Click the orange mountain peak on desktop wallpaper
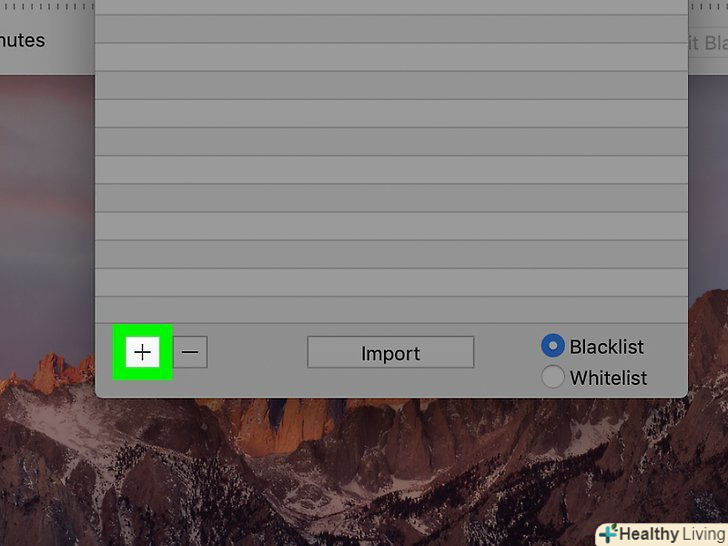The image size is (728, 546). (x=52, y=371)
